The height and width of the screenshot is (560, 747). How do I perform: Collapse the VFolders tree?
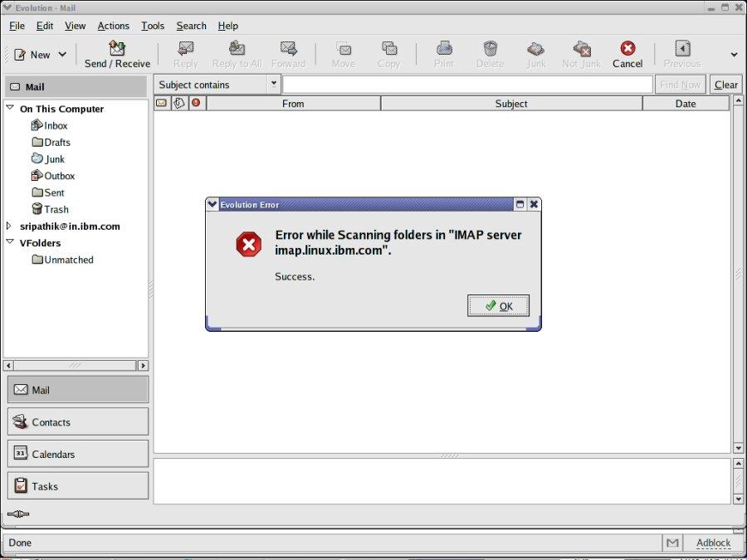(10, 242)
